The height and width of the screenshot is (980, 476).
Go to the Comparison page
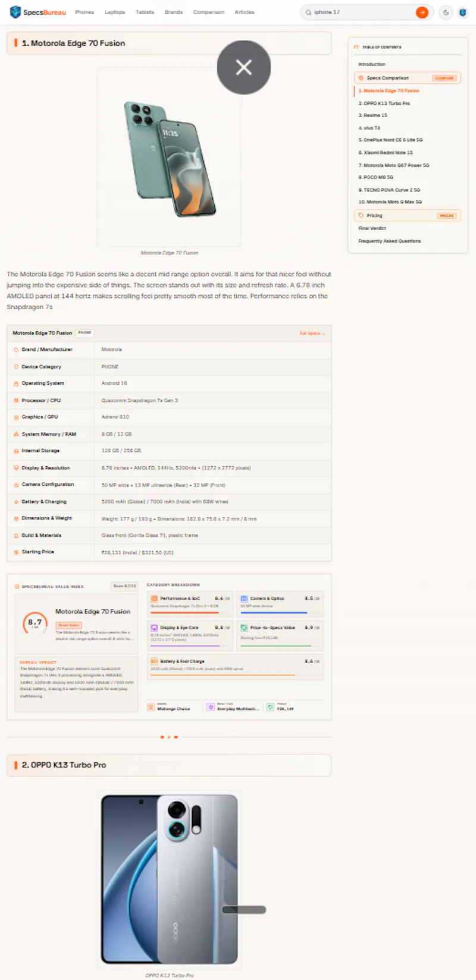pos(209,12)
